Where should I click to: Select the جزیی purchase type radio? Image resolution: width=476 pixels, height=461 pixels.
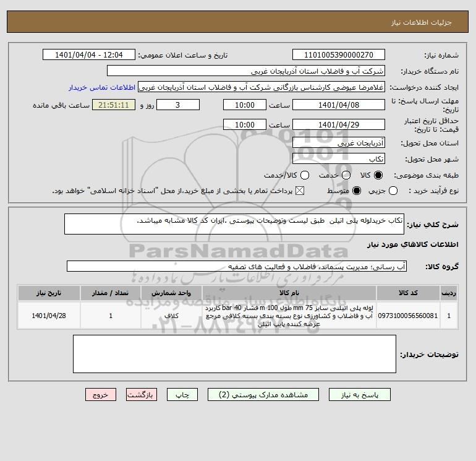(393, 191)
